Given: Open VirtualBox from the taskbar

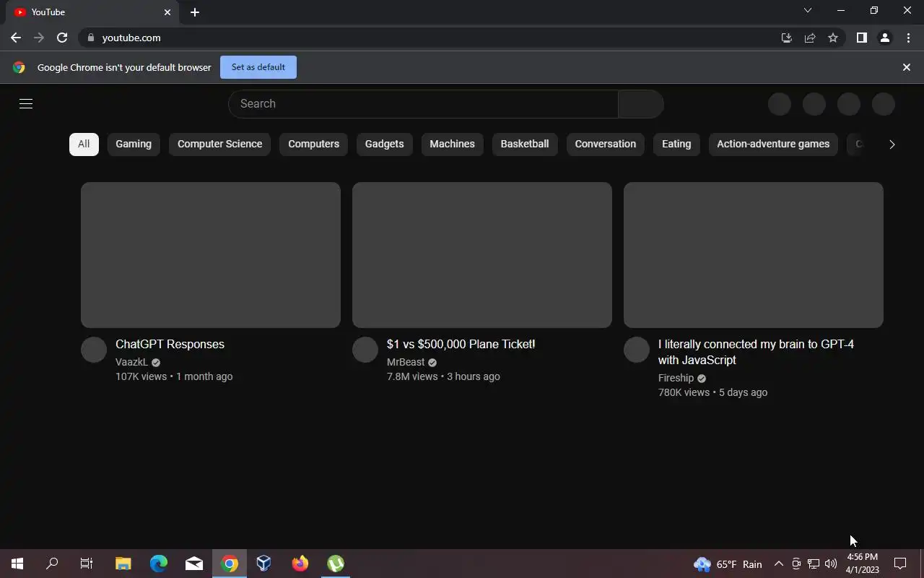Looking at the screenshot, I should [264, 564].
